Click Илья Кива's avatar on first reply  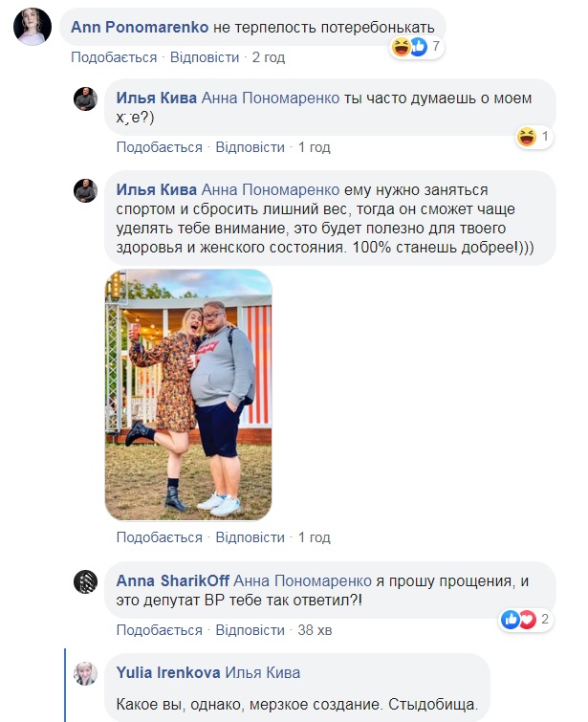(x=86, y=98)
